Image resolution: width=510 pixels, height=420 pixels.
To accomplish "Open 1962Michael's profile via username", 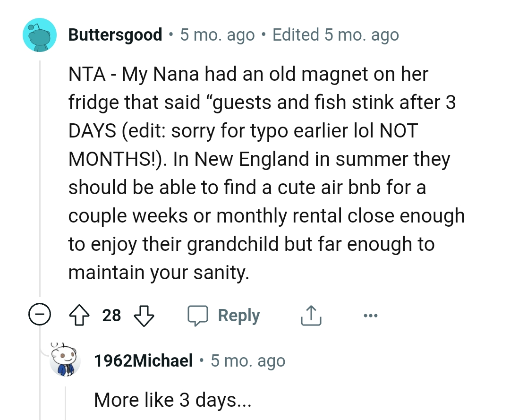I will click(143, 360).
